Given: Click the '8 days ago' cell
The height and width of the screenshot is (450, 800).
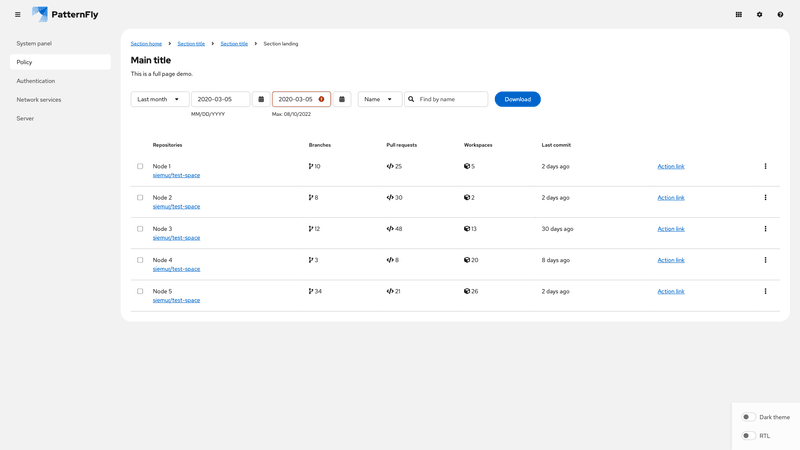Looking at the screenshot, I should (x=556, y=260).
